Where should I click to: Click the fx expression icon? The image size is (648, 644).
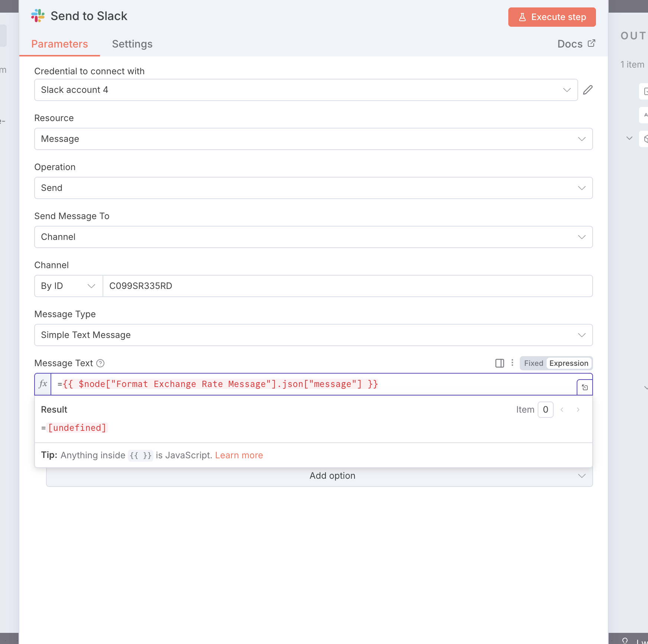point(43,384)
